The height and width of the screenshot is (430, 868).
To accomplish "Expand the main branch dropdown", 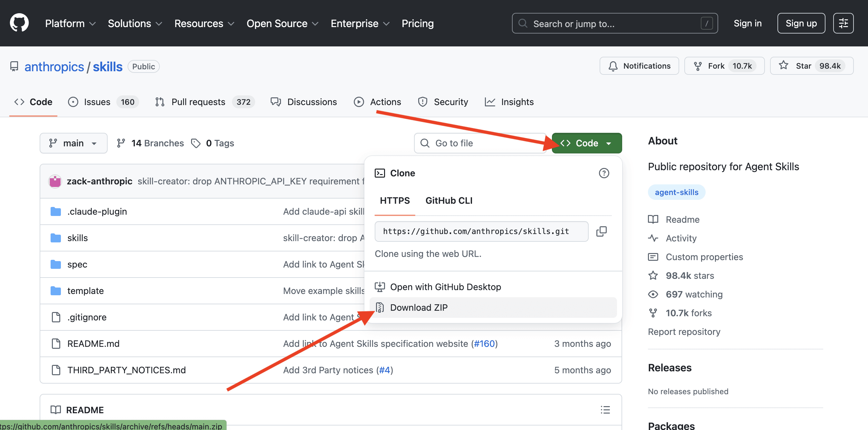I will point(73,143).
